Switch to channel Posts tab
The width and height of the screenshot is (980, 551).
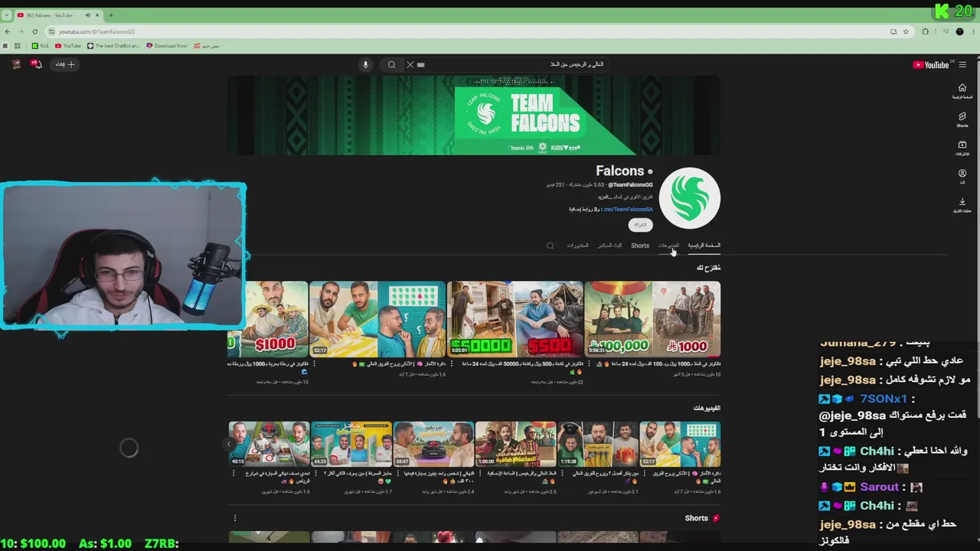tap(577, 246)
